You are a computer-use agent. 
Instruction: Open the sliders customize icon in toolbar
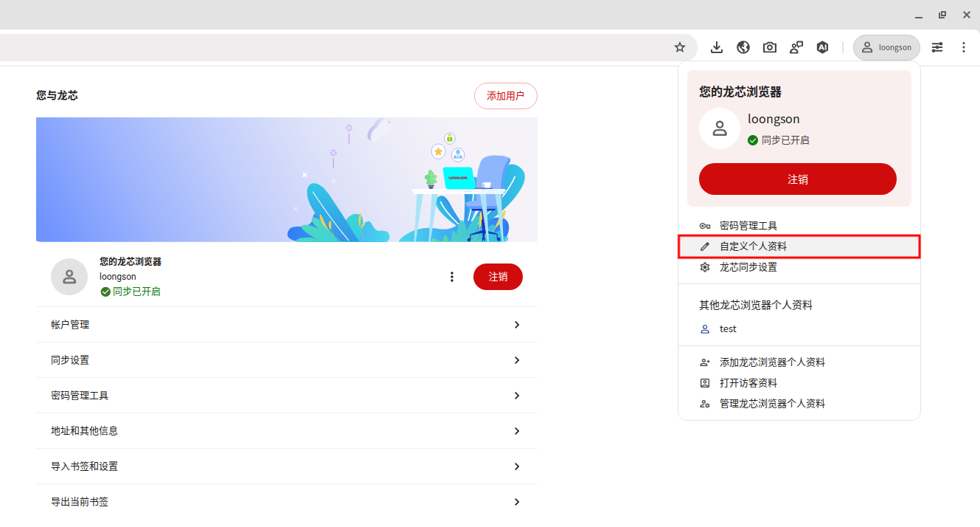[x=937, y=47]
